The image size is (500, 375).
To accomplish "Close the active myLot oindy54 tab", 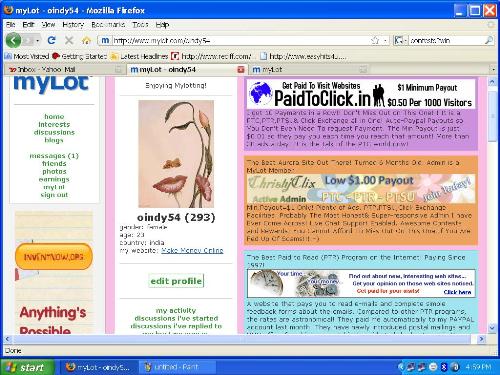I will 241,69.
